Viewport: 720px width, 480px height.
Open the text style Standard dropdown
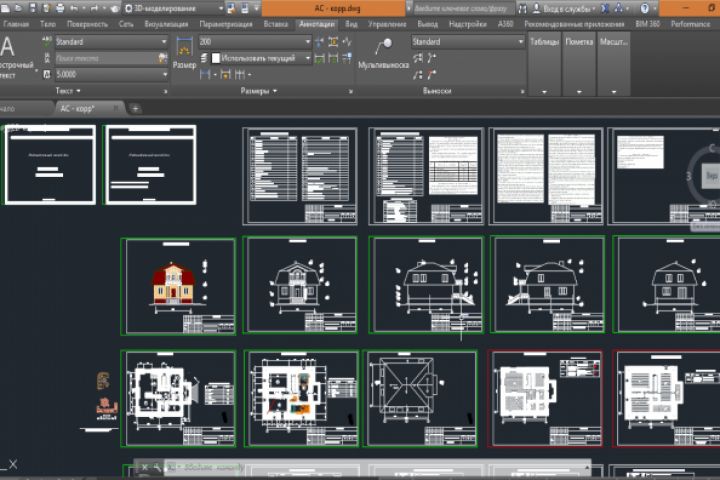click(x=111, y=42)
